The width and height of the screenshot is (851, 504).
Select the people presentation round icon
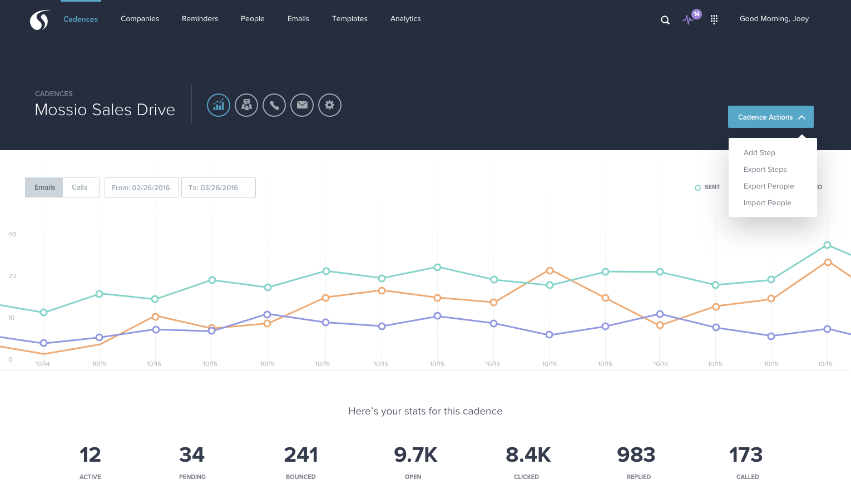[246, 105]
